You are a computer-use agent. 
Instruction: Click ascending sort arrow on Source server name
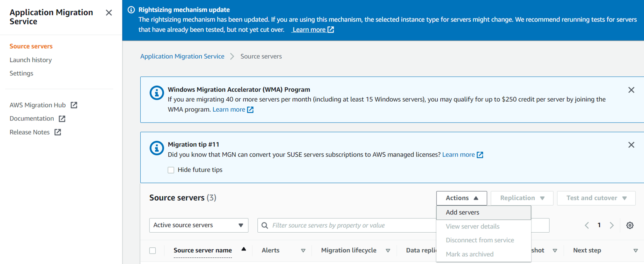coord(244,249)
